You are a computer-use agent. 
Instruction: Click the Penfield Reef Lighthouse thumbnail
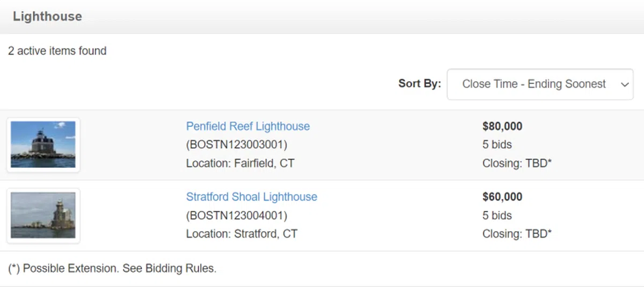point(43,145)
